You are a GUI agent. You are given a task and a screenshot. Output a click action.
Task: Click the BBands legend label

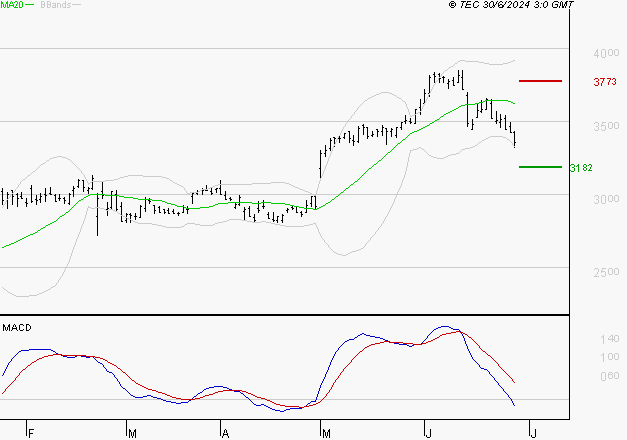click(56, 5)
